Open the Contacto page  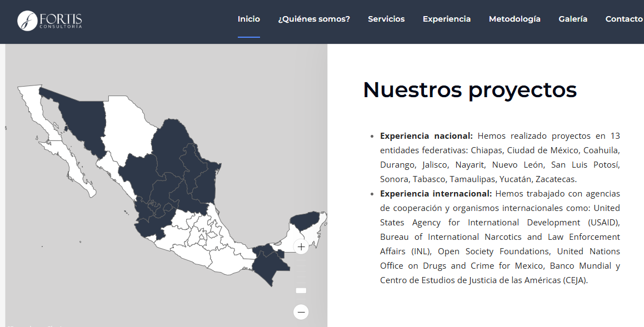[624, 19]
